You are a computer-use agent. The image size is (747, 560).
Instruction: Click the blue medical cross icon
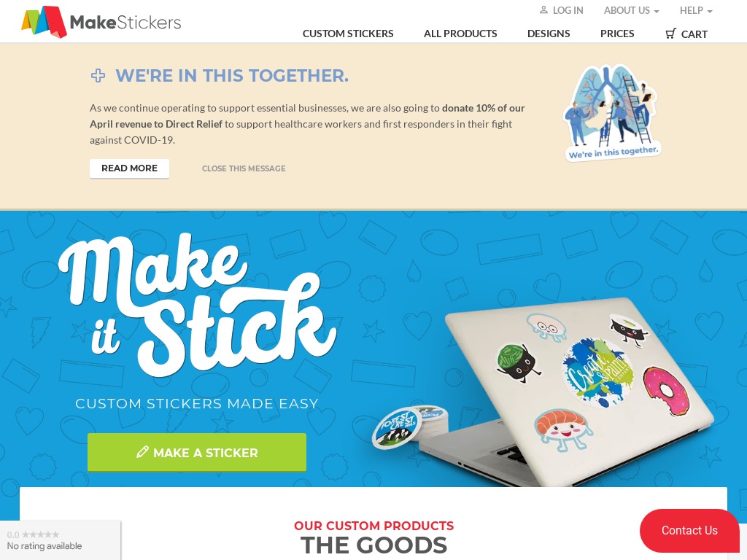click(x=98, y=75)
